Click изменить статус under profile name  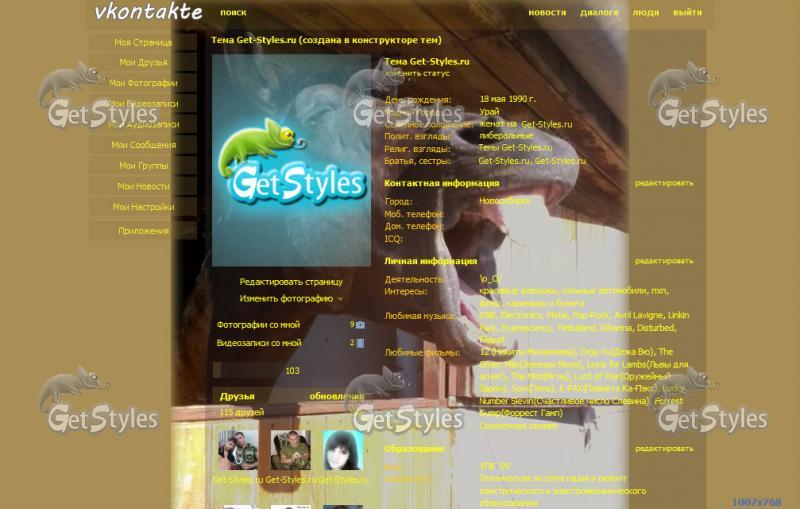pyautogui.click(x=417, y=73)
